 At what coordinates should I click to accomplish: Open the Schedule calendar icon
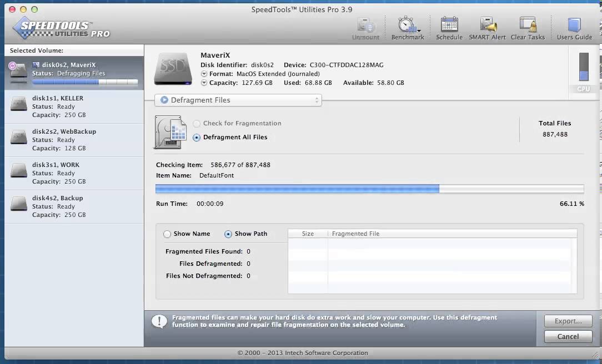pyautogui.click(x=449, y=25)
